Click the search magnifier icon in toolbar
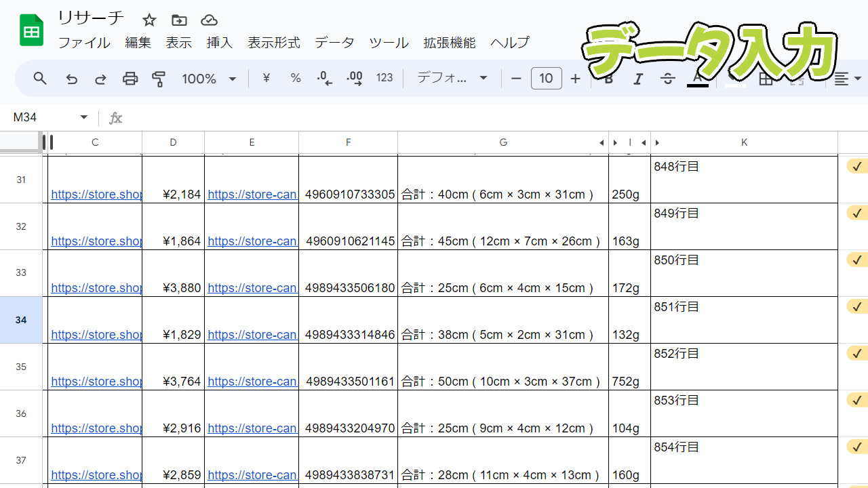Screen dimensions: 868x488 point(40,79)
